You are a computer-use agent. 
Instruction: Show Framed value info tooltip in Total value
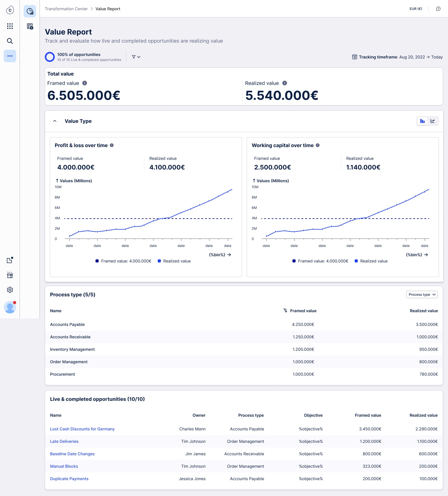point(85,83)
